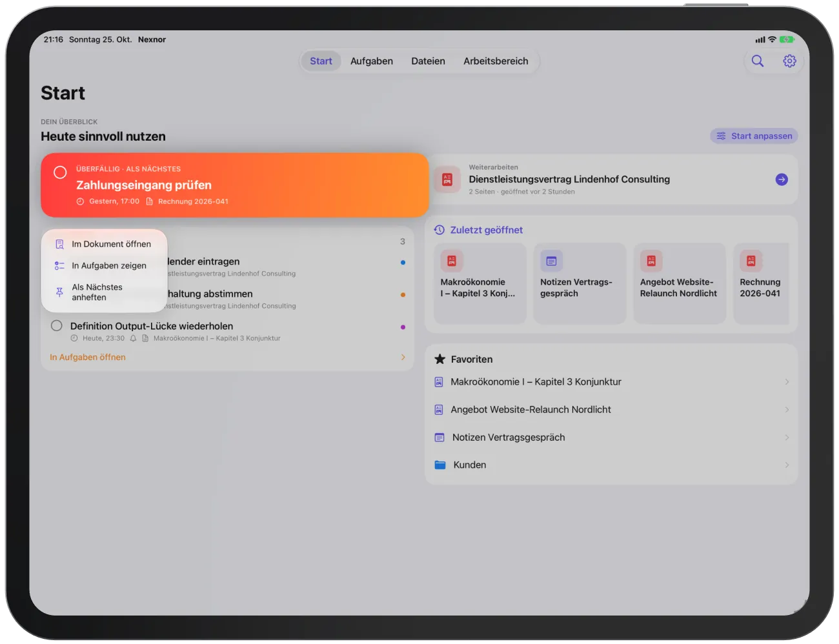The height and width of the screenshot is (644, 839).
Task: Open the Makroökonomie I – Kapitel 3 recent card
Action: tap(480, 283)
